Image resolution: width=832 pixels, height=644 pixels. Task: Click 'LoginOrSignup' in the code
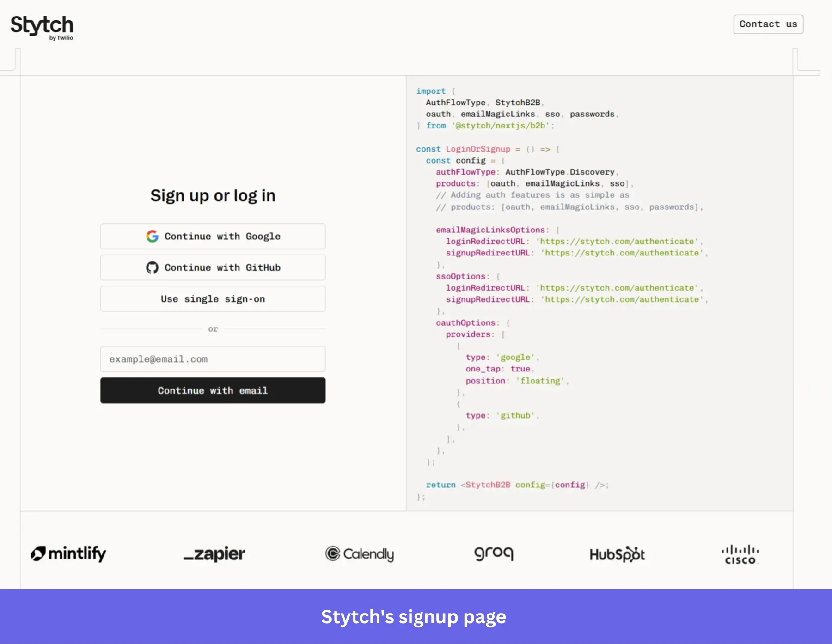(478, 149)
